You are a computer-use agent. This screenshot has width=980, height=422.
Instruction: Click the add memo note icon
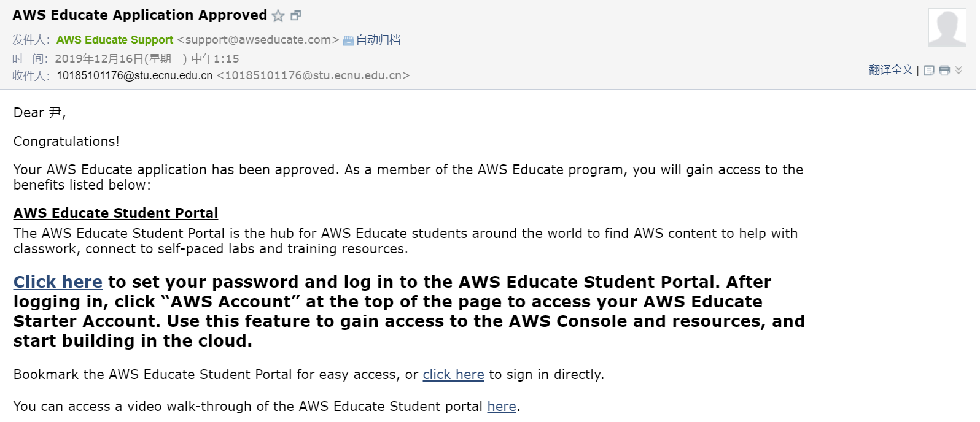[929, 71]
